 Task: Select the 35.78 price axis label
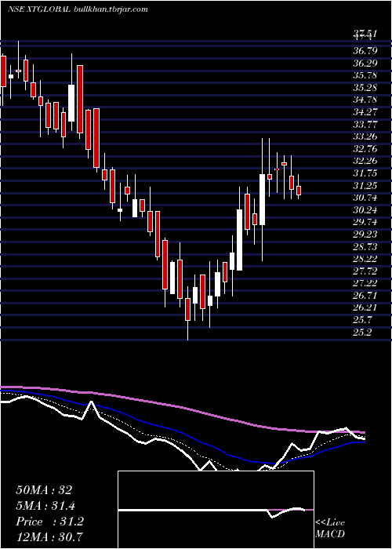pos(365,75)
